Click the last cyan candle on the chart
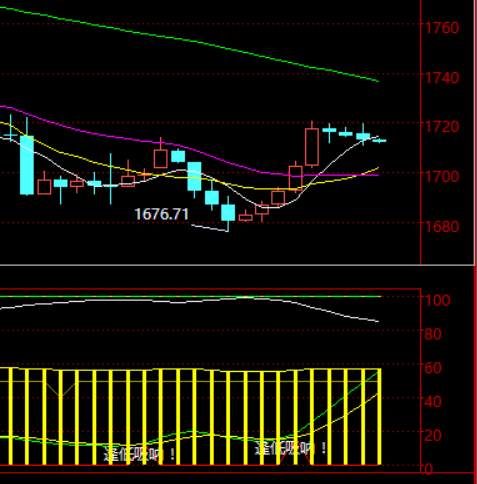This screenshot has width=477, height=484. [379, 141]
